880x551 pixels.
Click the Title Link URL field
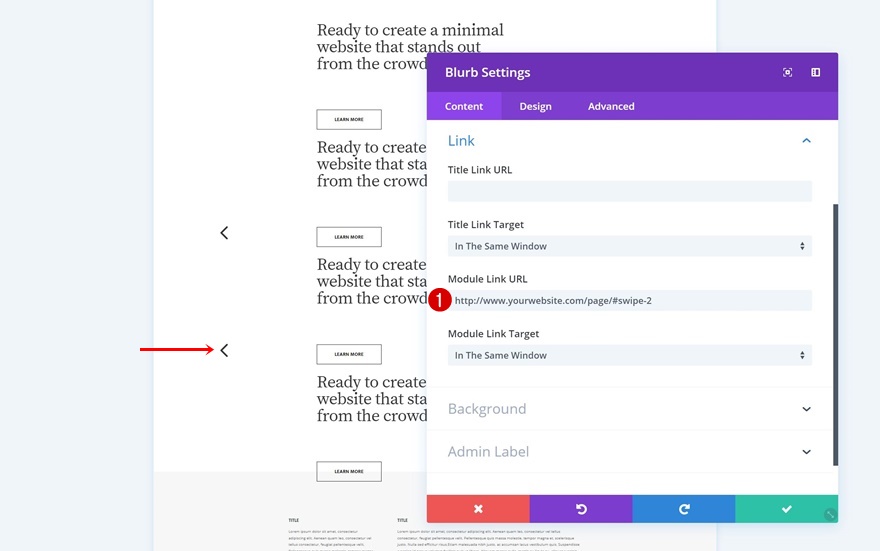(x=630, y=191)
